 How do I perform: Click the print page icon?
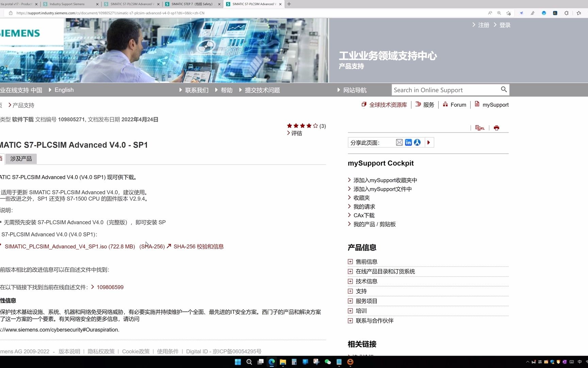point(496,128)
